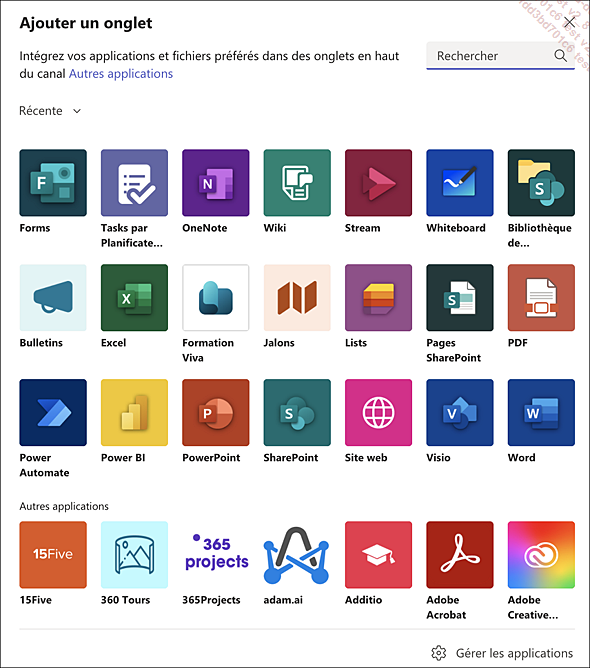This screenshot has height=668, width=590.
Task: Select the SharePoint app icon
Action: click(297, 413)
